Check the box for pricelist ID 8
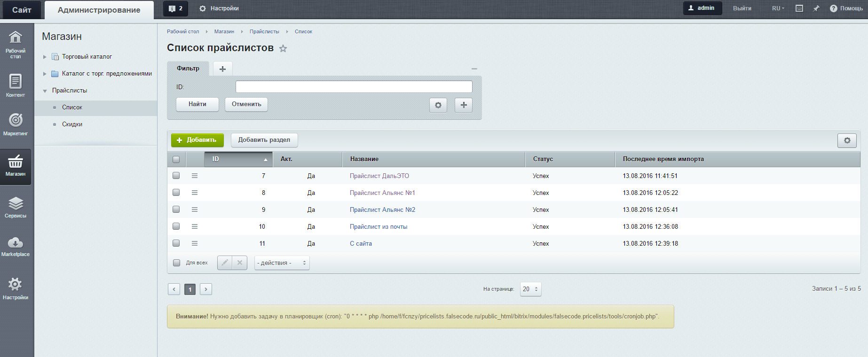868x357 pixels. pos(176,193)
